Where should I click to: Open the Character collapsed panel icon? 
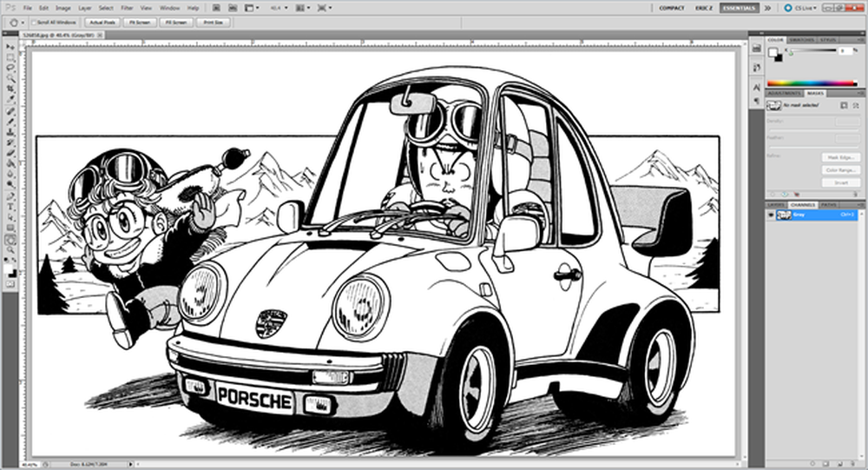coord(757,88)
